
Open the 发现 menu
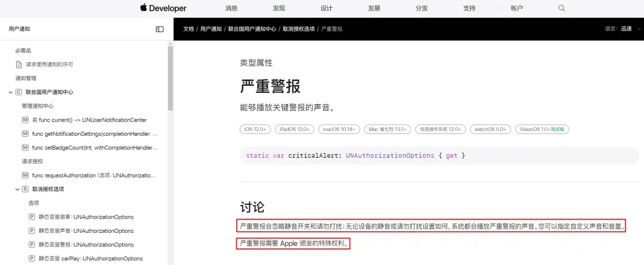click(279, 8)
